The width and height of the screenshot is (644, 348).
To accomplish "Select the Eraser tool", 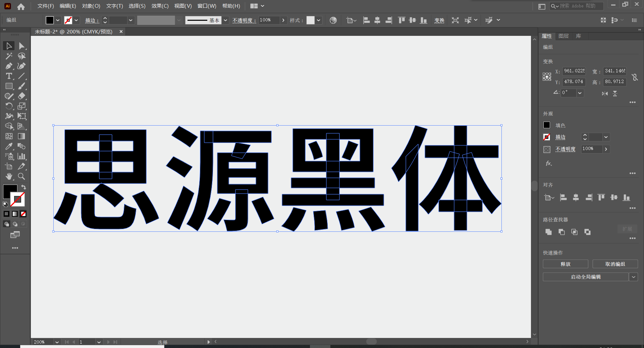I will [x=21, y=96].
